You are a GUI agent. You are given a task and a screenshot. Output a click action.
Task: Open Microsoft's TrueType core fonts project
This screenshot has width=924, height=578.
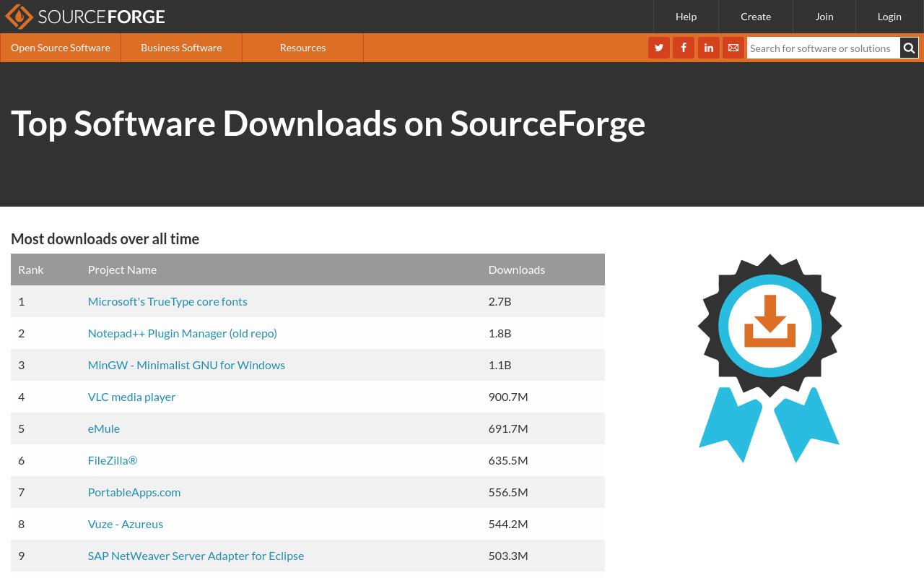pyautogui.click(x=167, y=301)
